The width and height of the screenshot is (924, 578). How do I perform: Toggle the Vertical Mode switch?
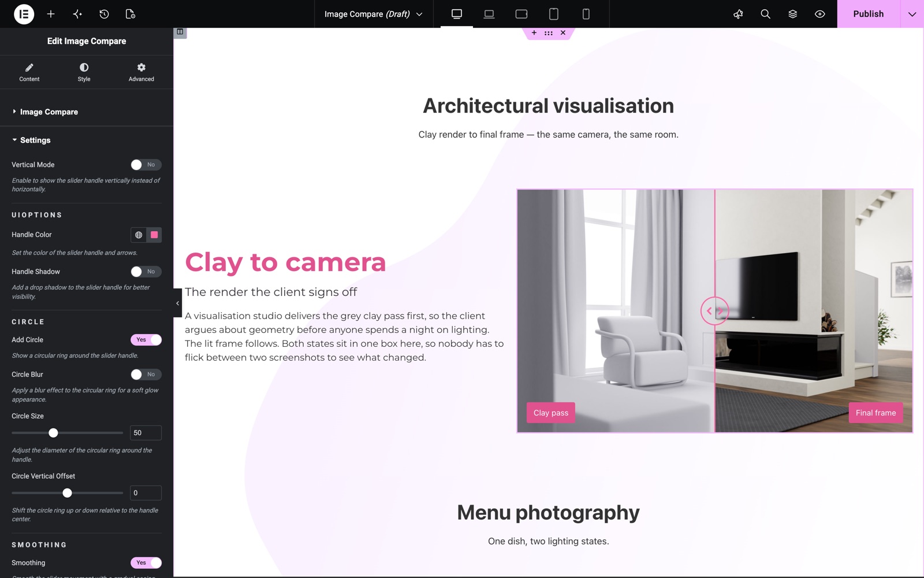146,165
